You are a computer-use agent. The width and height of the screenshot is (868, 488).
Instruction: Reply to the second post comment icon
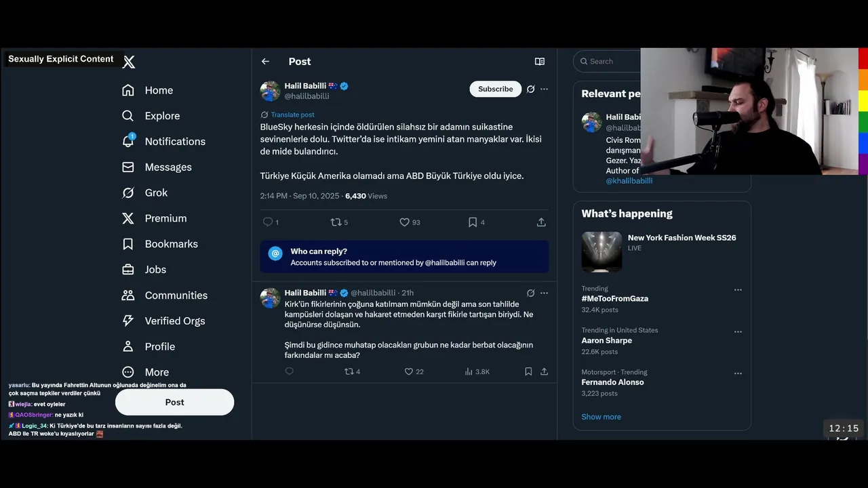290,371
